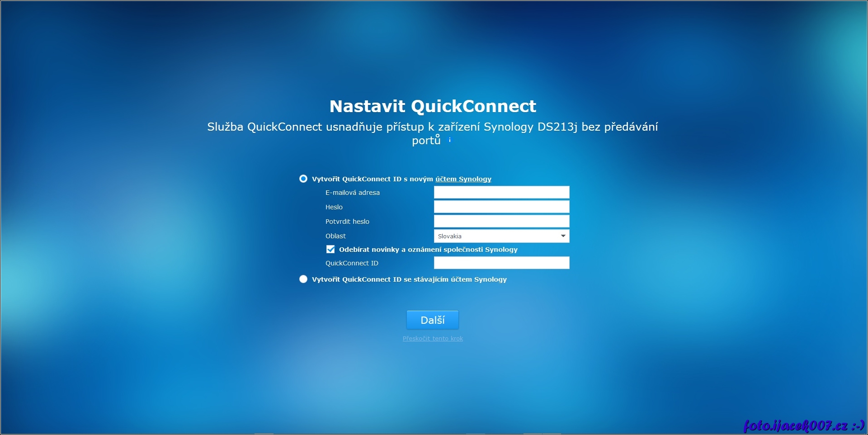Image resolution: width=868 pixels, height=435 pixels.
Task: Open the Oblast dropdown showing Slovakia
Action: click(496, 236)
